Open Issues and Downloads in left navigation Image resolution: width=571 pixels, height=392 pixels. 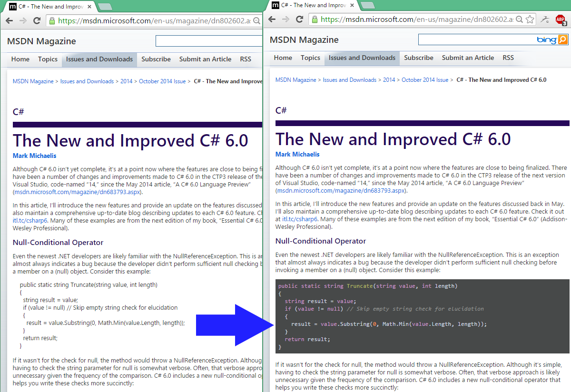tap(99, 59)
